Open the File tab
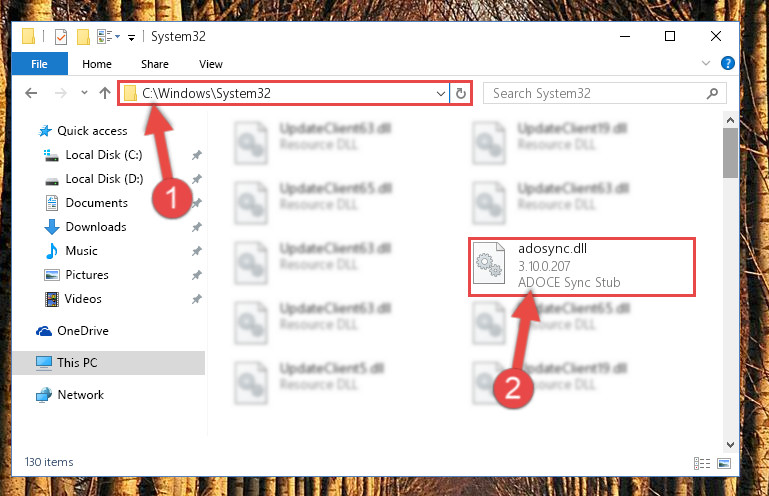This screenshot has height=496, width=769. click(40, 64)
